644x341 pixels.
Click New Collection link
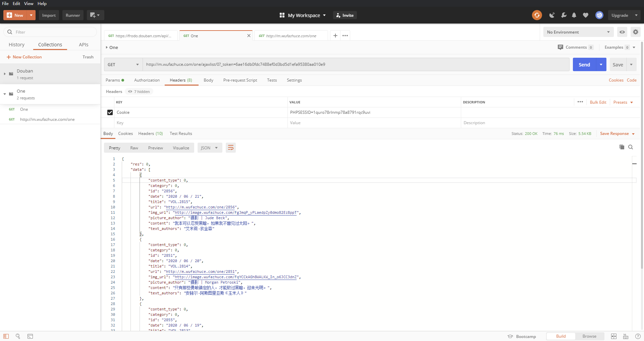(24, 57)
